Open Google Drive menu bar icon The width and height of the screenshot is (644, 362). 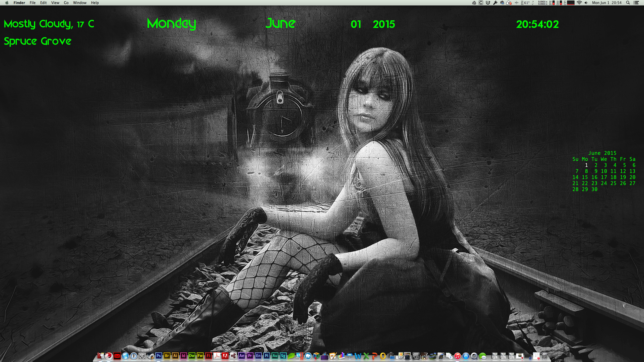click(474, 3)
